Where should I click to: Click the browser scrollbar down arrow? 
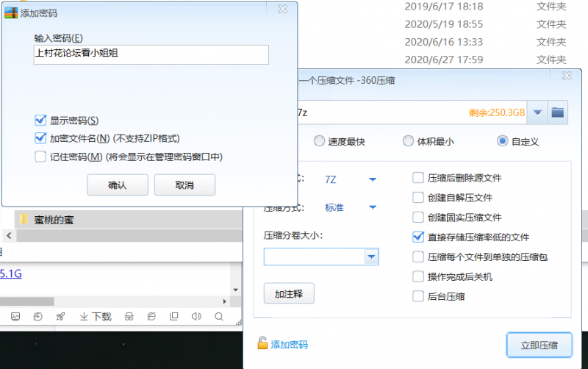pyautogui.click(x=235, y=290)
